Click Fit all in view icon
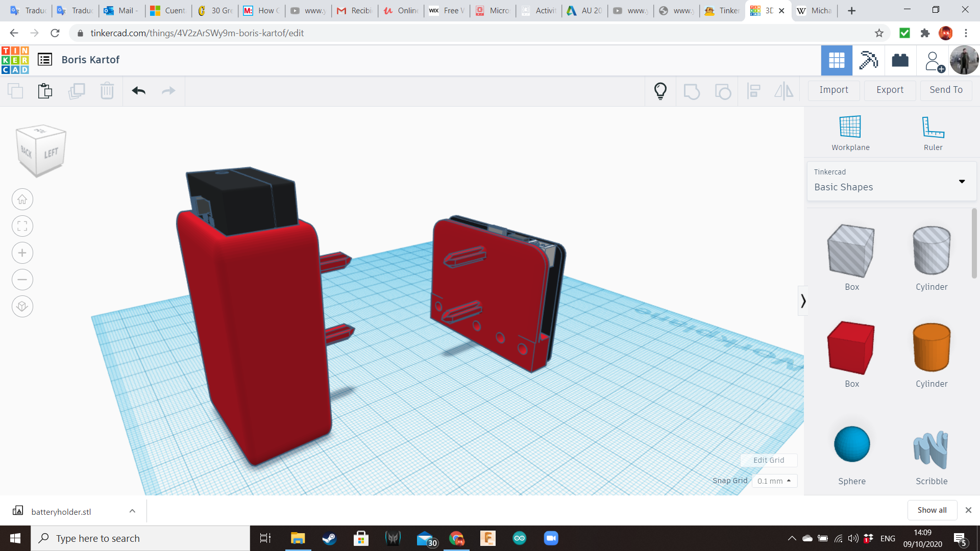This screenshot has width=980, height=551. 22,226
